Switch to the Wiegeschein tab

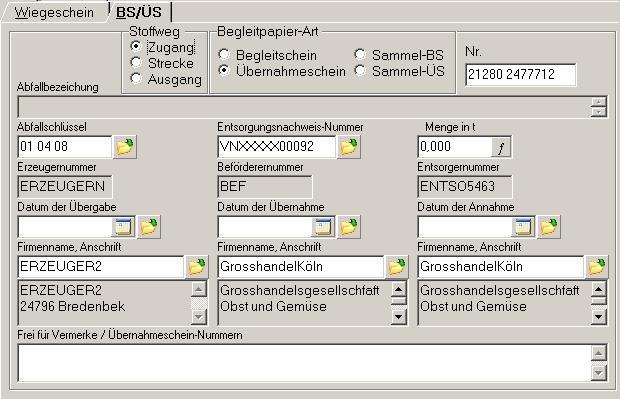click(54, 12)
